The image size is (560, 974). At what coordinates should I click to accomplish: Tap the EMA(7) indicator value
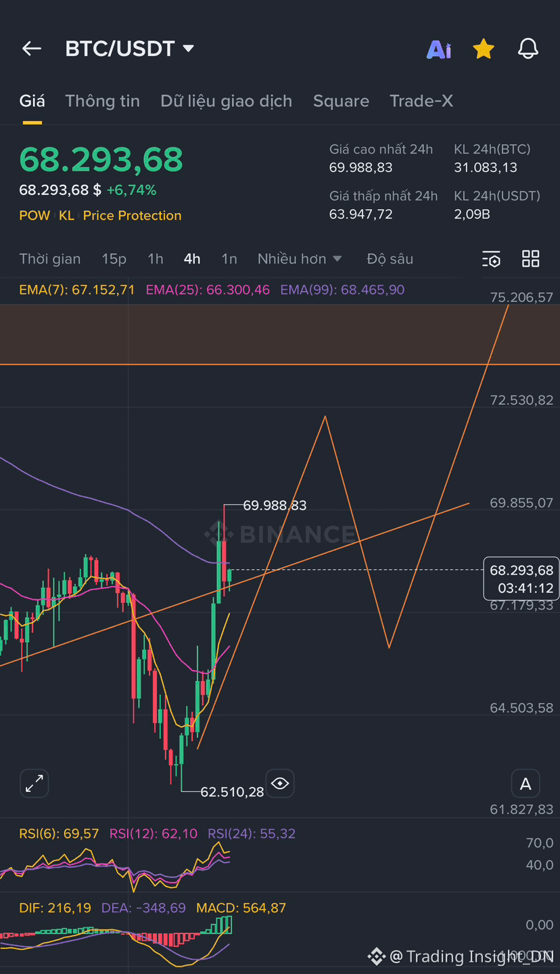point(77,290)
